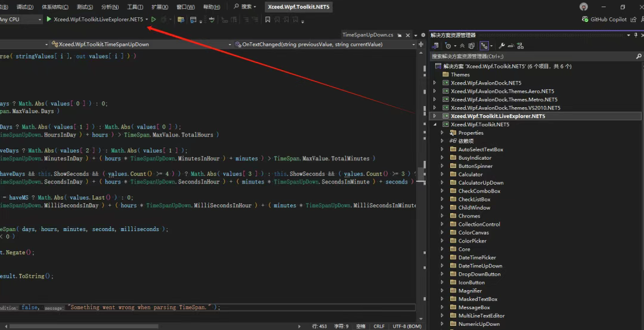The height and width of the screenshot is (330, 644).
Task: Open Properties wrench icon in Solution Explorer
Action: 502,46
